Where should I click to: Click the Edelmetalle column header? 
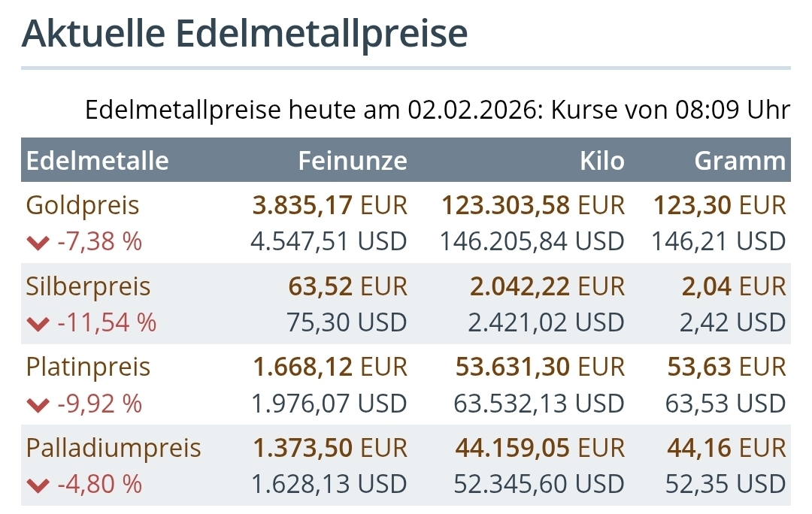pyautogui.click(x=98, y=161)
